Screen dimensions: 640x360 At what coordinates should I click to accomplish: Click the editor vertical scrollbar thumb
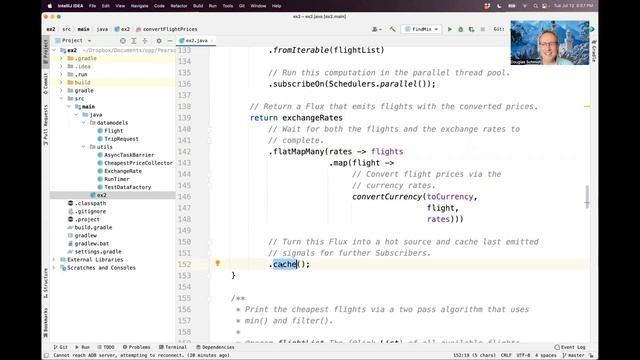[587, 196]
